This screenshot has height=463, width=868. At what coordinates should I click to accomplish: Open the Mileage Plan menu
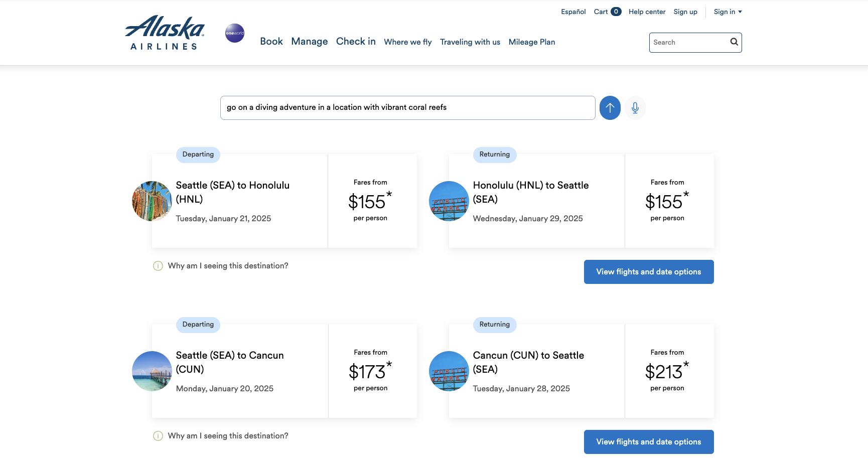point(532,42)
